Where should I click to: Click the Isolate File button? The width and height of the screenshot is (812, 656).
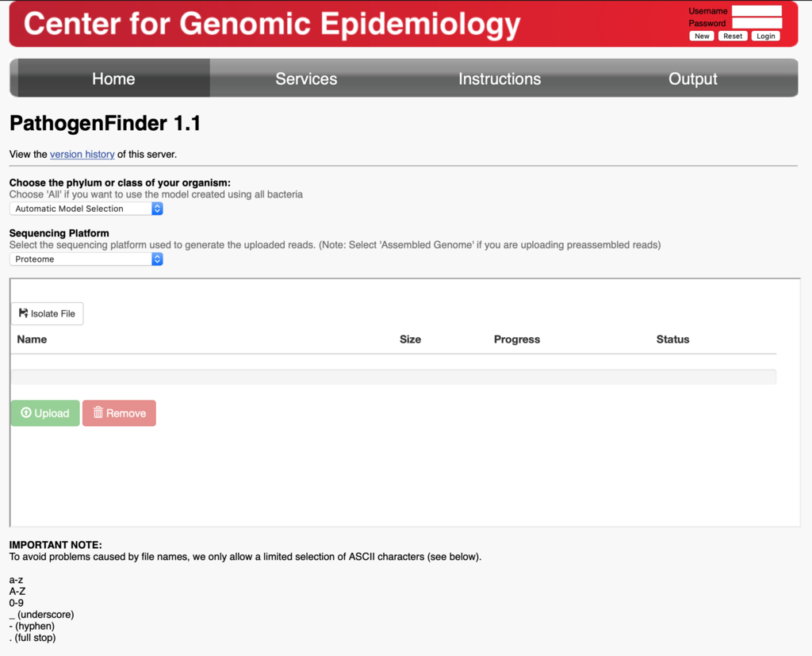[x=47, y=313]
